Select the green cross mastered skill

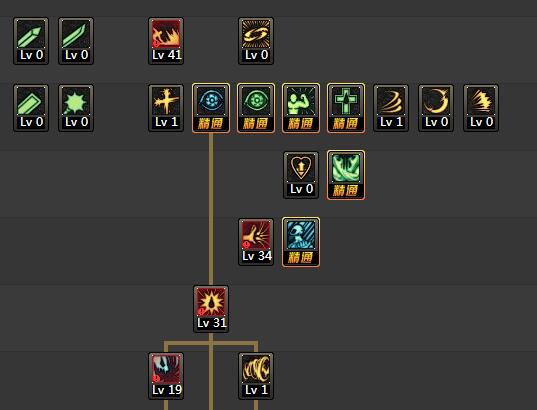coord(346,108)
